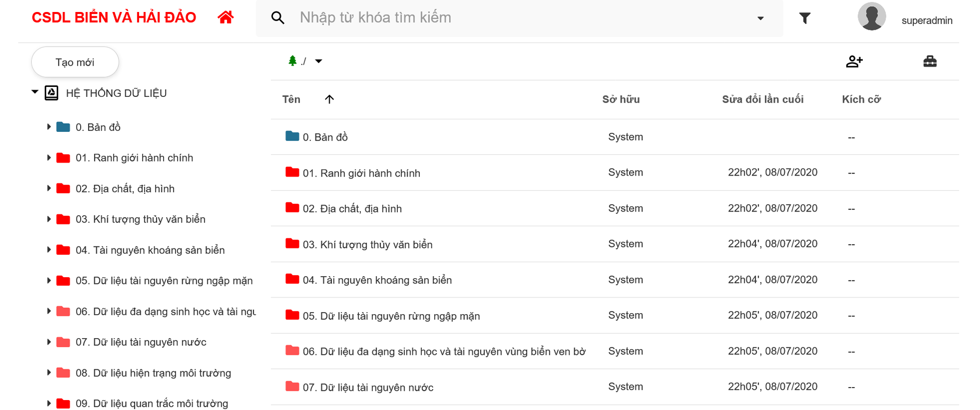Type in the keyword search field
980x410 pixels.
click(521, 18)
